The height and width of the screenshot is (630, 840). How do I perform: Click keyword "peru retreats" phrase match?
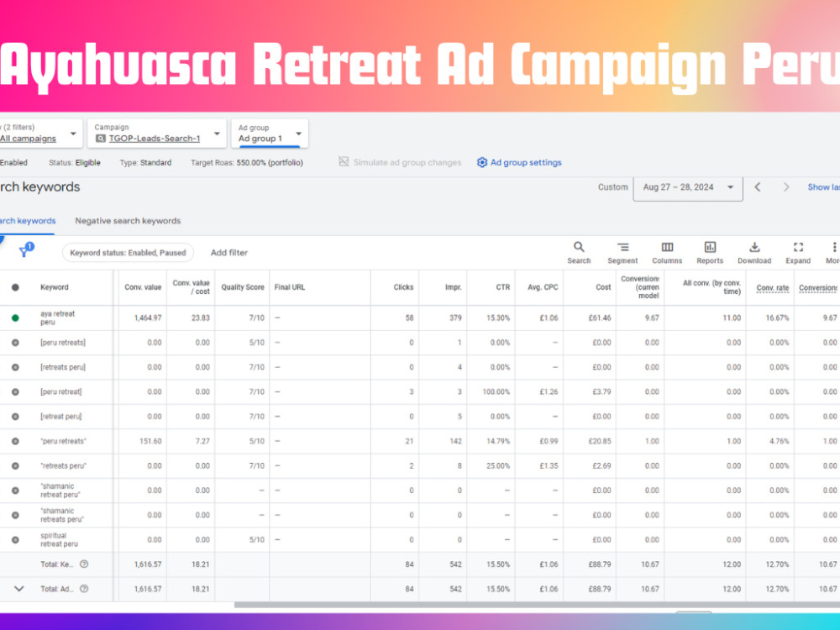[x=63, y=441]
